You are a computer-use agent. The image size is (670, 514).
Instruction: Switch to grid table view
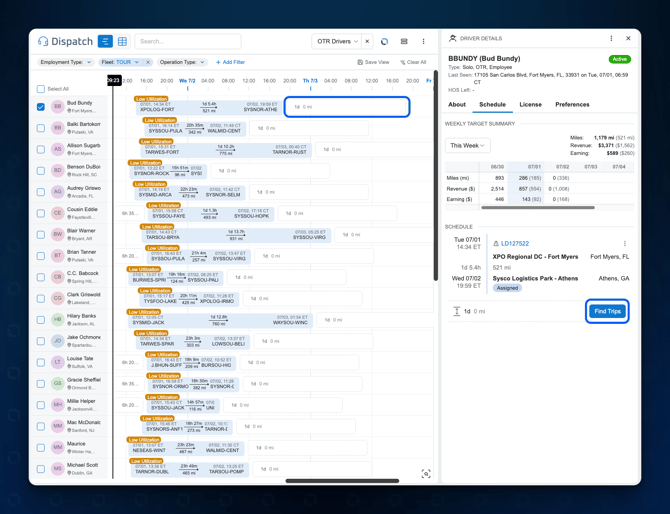click(x=122, y=41)
